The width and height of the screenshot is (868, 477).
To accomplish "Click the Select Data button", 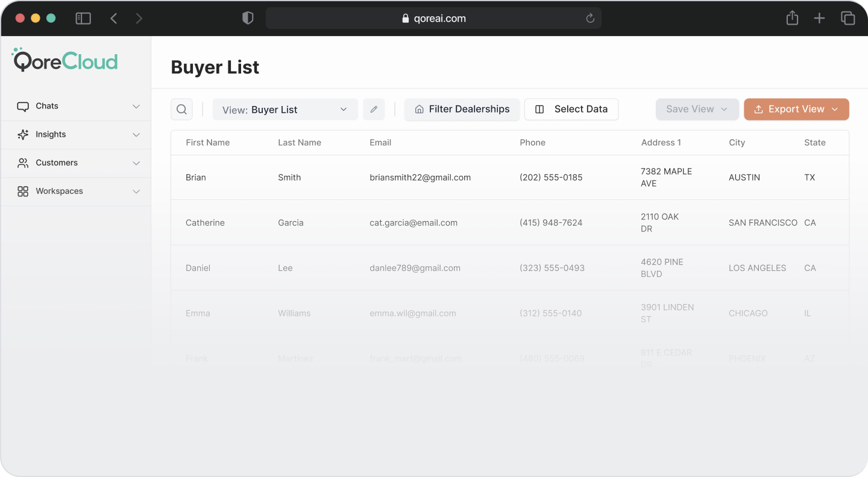I will click(x=571, y=110).
